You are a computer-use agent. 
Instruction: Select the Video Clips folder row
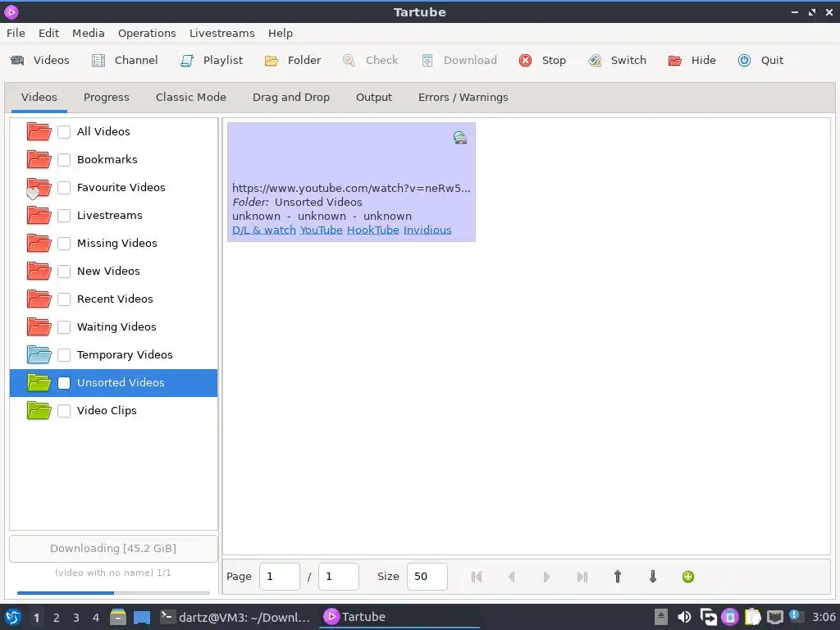point(113,410)
